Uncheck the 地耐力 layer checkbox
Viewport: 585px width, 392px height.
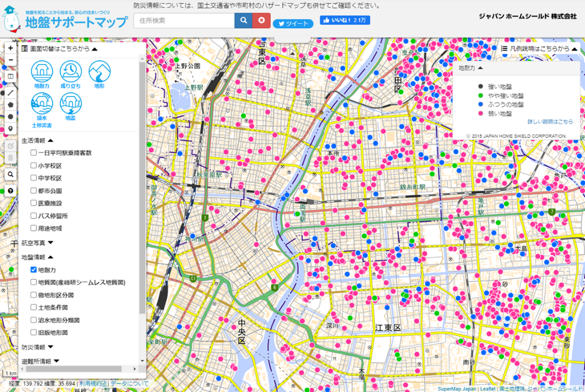[33, 269]
